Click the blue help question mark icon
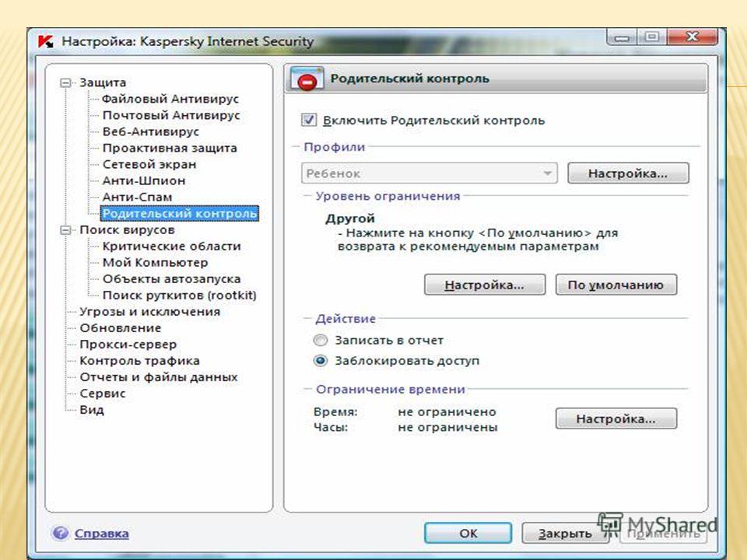 pos(61,533)
